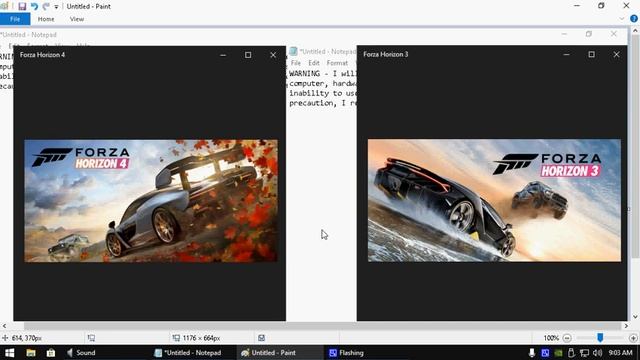Click the Redo arrow in Paint's title bar
640x360 pixels.
(x=46, y=6)
